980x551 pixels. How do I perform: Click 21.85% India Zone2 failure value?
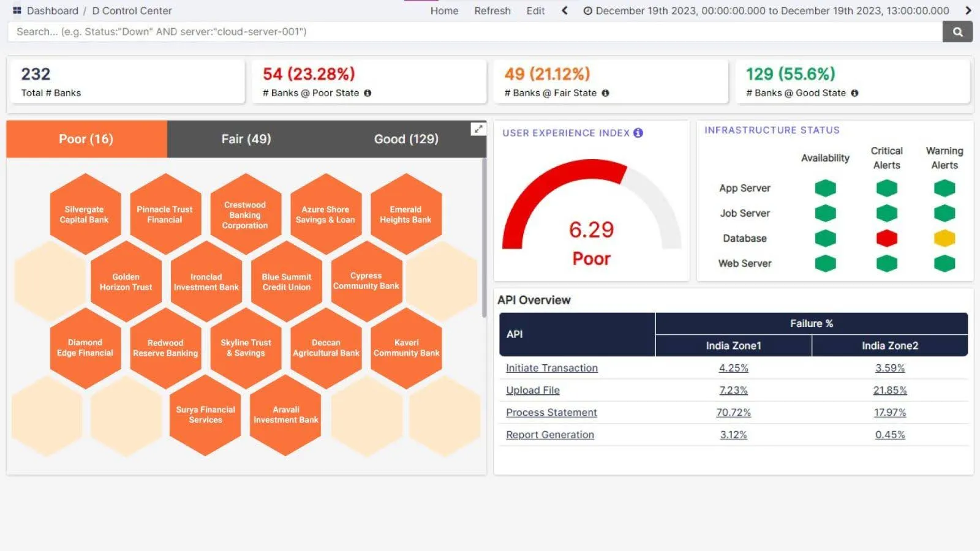pyautogui.click(x=890, y=390)
